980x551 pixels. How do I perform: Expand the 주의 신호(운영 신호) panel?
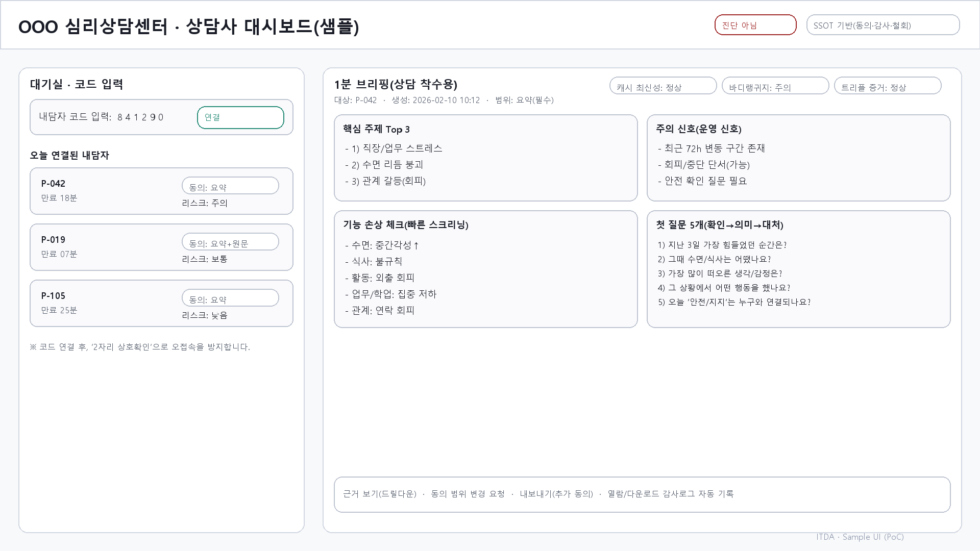coord(798,157)
